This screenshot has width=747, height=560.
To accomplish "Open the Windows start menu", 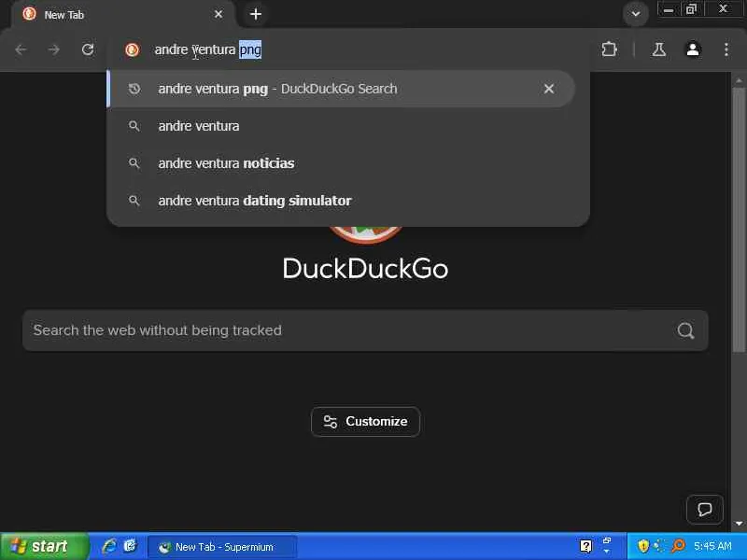I will [x=44, y=546].
